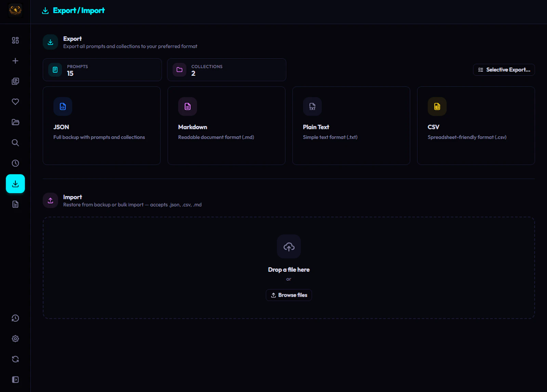The image size is (547, 392).
Task: Open the recent clock icon in sidebar
Action: coord(15,163)
